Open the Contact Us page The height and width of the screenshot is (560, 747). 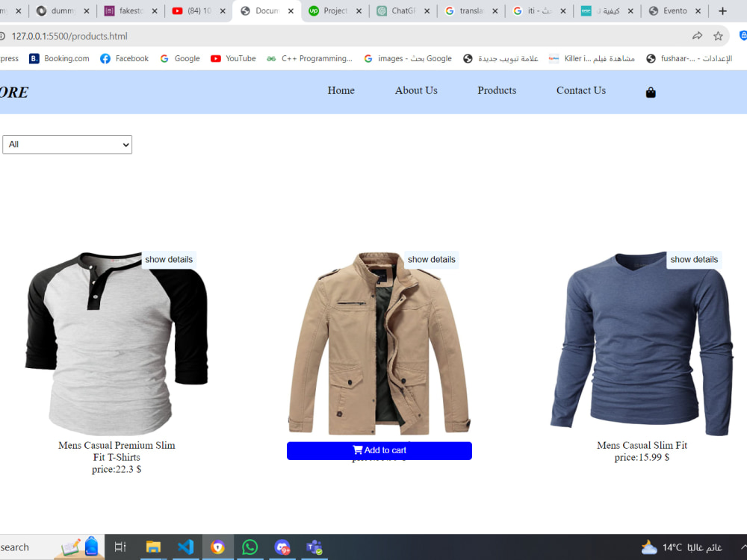pos(581,90)
